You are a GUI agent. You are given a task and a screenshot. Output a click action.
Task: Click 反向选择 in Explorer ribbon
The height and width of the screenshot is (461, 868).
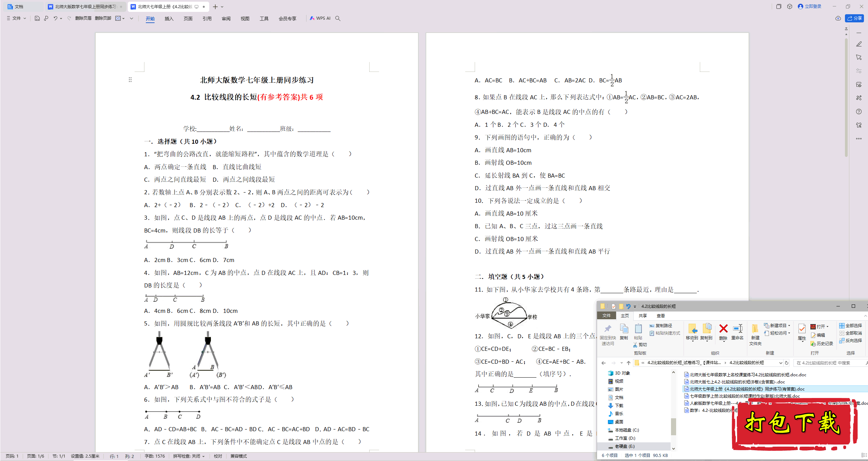click(850, 340)
